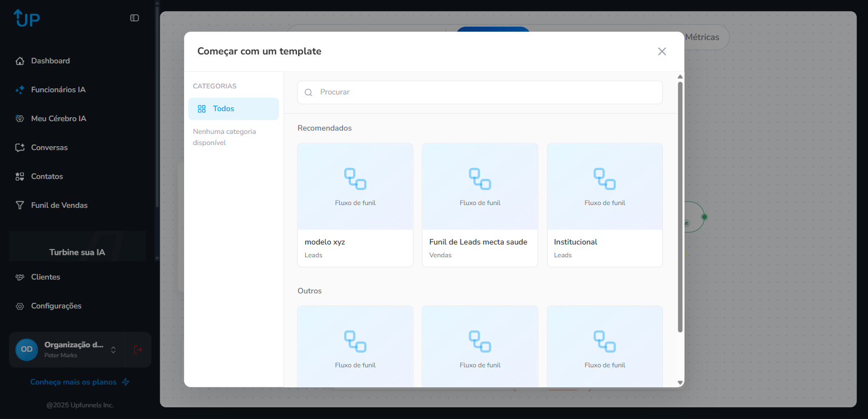Pick the Institucional template card

coord(604,205)
